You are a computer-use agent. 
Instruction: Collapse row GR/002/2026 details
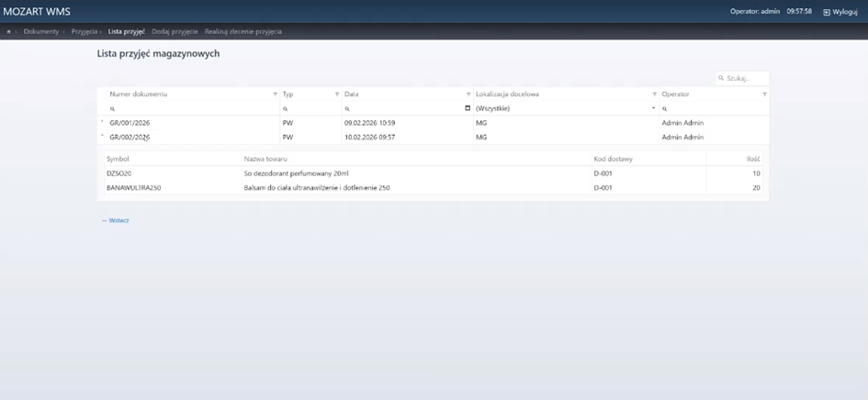pyautogui.click(x=102, y=137)
